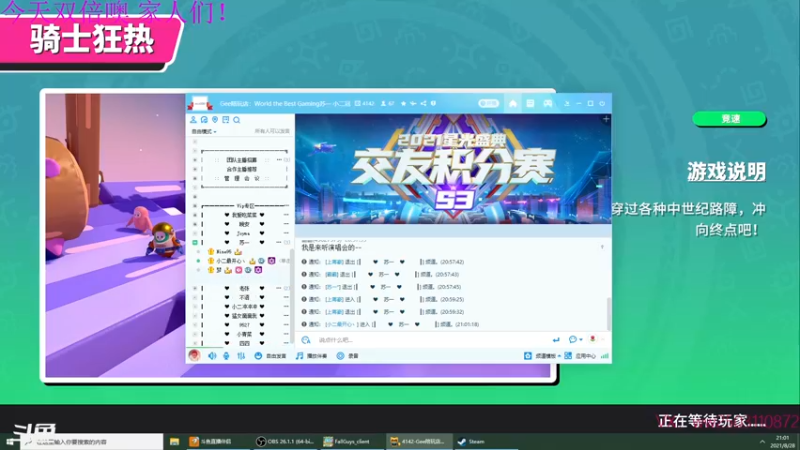Switch to OBS 26.1.1 taskbar item
Viewport: 800px width, 450px height.
pos(287,441)
